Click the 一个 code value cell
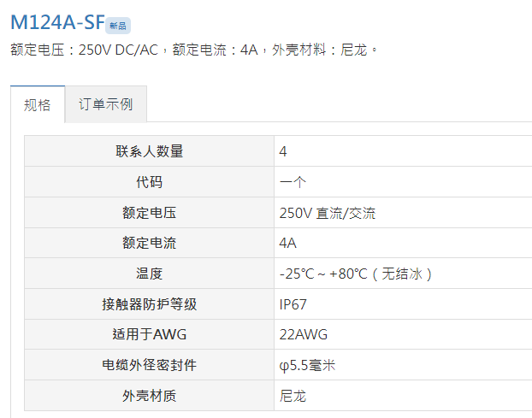The width and height of the screenshot is (532, 418). (403, 182)
